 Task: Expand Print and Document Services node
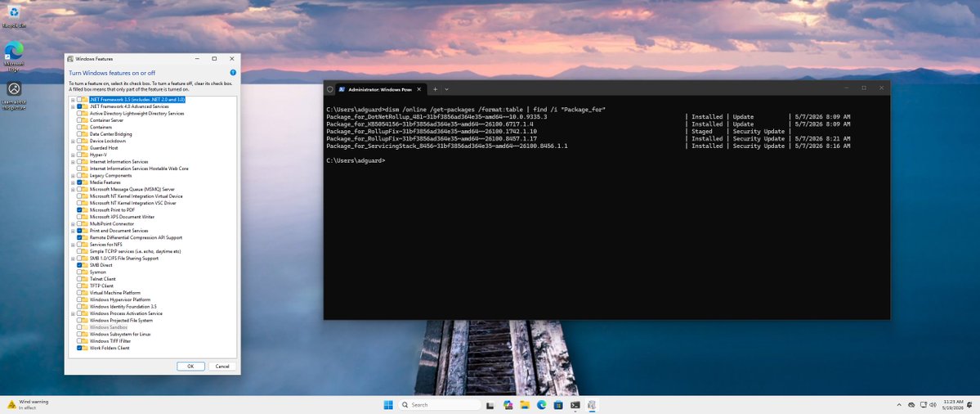click(x=73, y=231)
